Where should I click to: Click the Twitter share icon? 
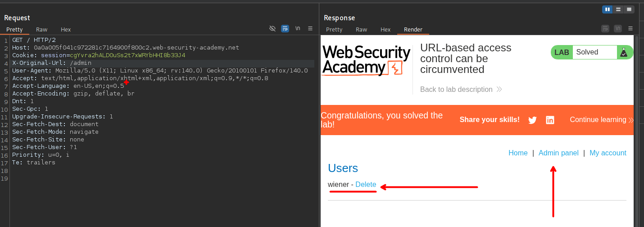(x=532, y=120)
